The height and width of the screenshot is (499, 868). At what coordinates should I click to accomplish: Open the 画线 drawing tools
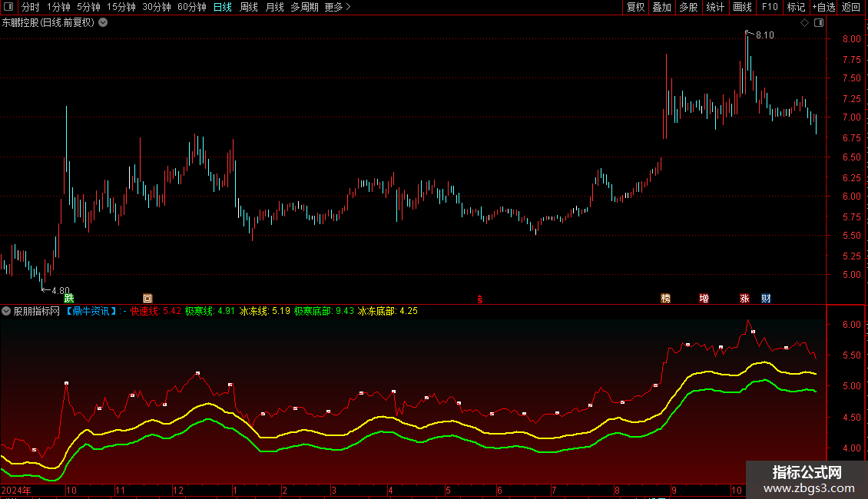click(x=742, y=7)
